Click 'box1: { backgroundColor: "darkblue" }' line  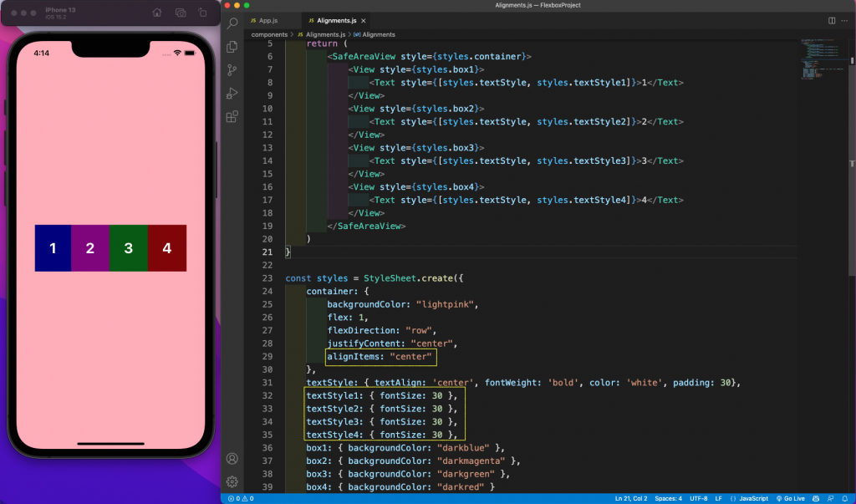tap(405, 448)
